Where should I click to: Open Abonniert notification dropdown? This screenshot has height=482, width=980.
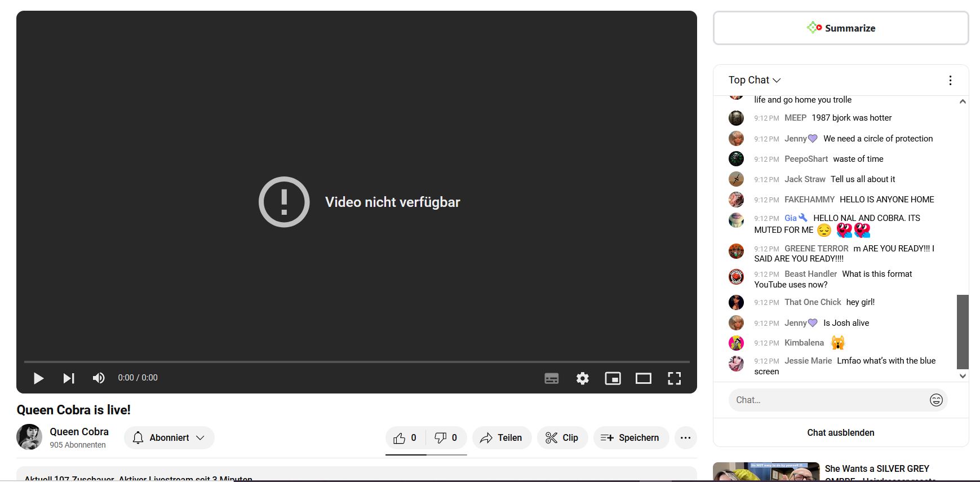pos(169,438)
